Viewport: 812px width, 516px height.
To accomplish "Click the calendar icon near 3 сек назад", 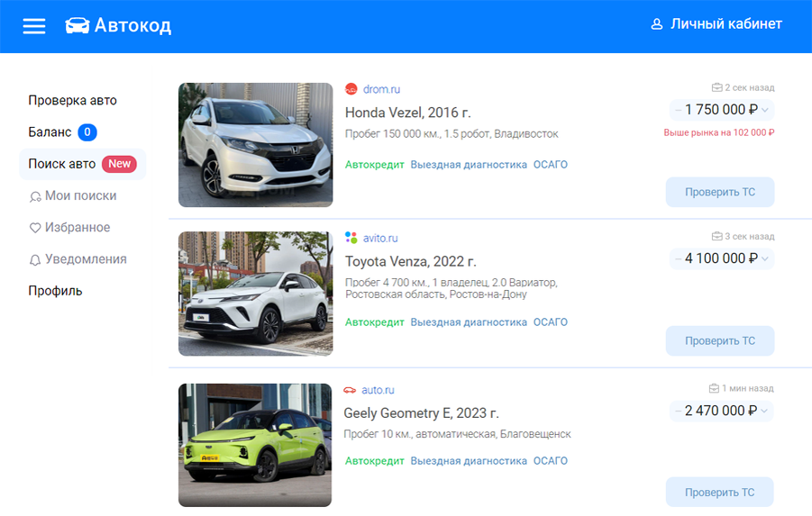I will point(716,236).
